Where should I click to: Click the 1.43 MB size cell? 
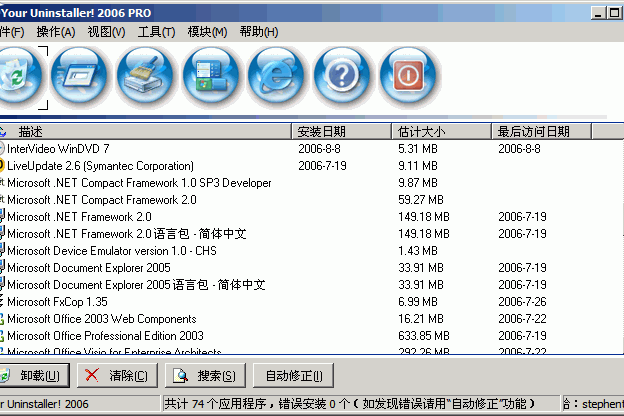(418, 251)
